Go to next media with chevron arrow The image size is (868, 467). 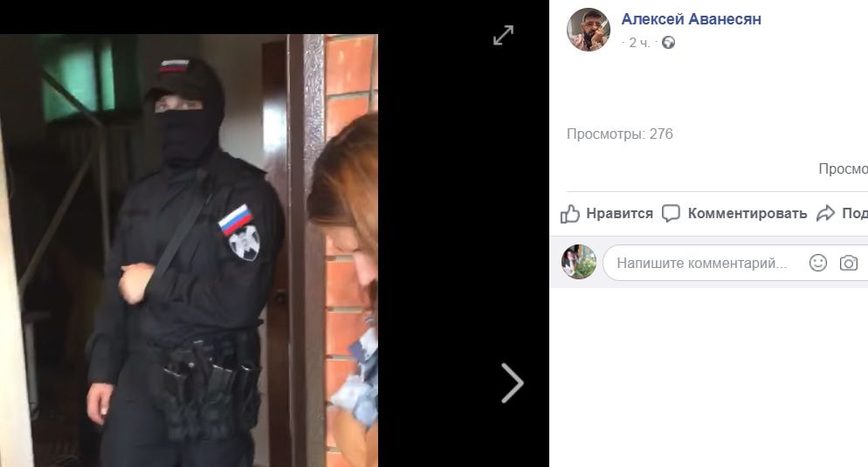(x=513, y=383)
